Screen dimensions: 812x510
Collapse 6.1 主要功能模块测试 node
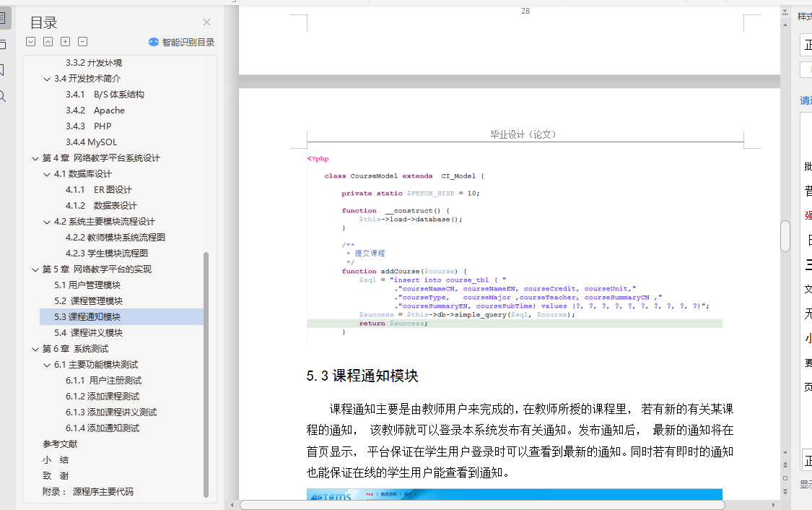pyautogui.click(x=47, y=365)
